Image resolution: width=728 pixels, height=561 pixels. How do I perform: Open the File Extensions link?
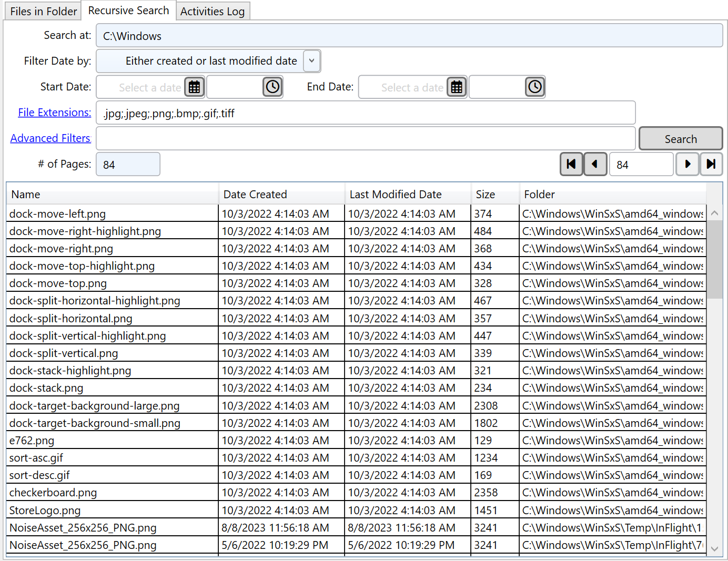coord(55,113)
